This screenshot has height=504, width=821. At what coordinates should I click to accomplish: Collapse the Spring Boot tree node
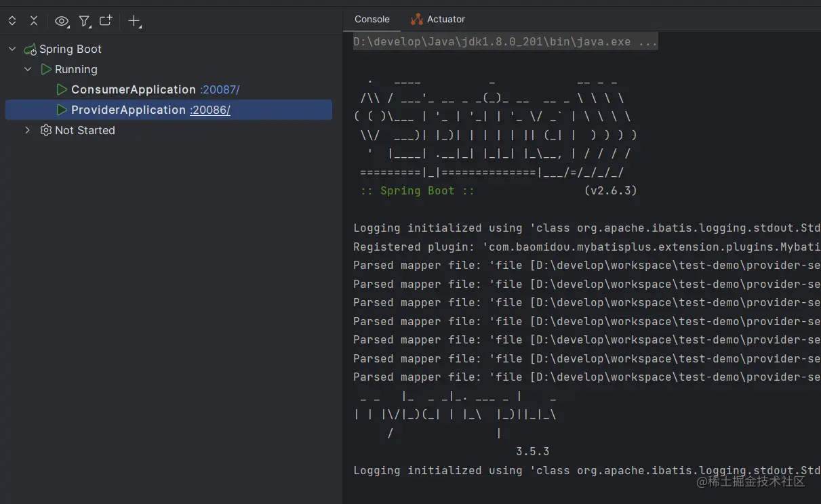(x=12, y=49)
